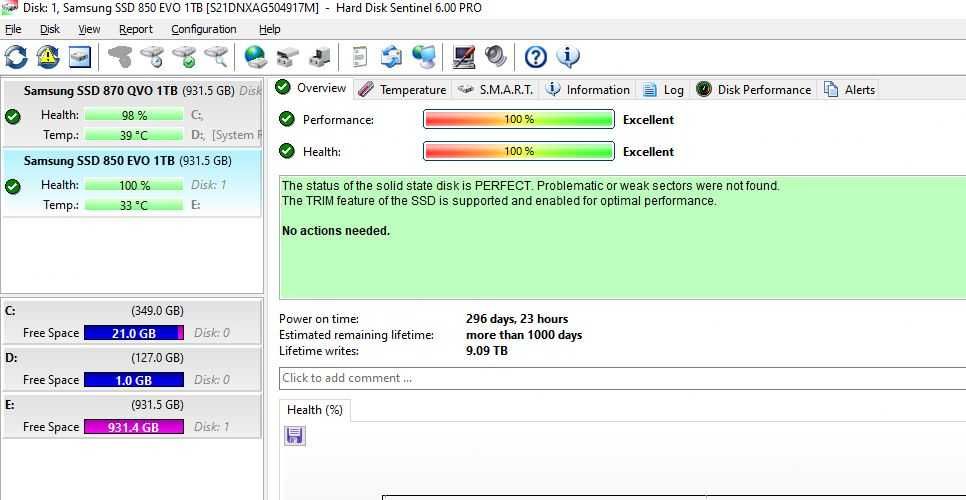Click the blue Refresh arrows toolbar icon
Image resolution: width=966 pixels, height=500 pixels.
(x=16, y=57)
